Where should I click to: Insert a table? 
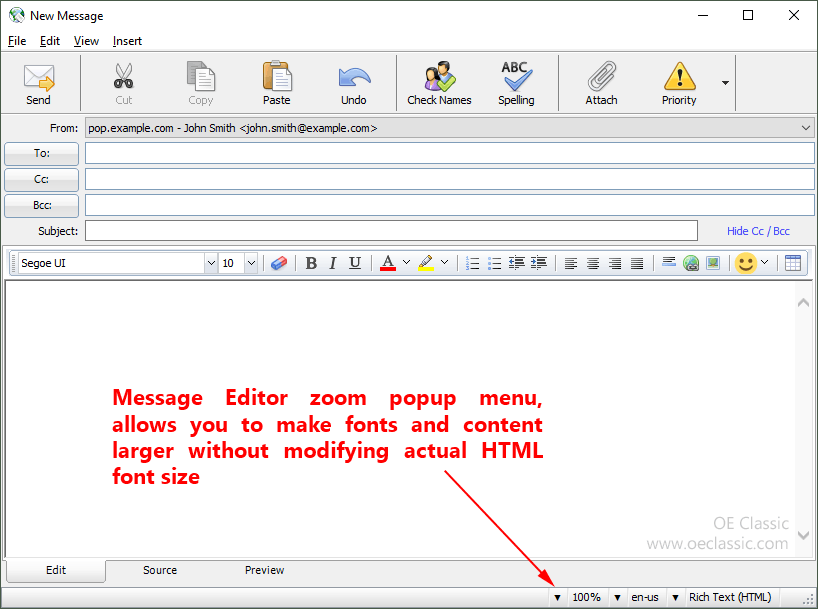793,263
